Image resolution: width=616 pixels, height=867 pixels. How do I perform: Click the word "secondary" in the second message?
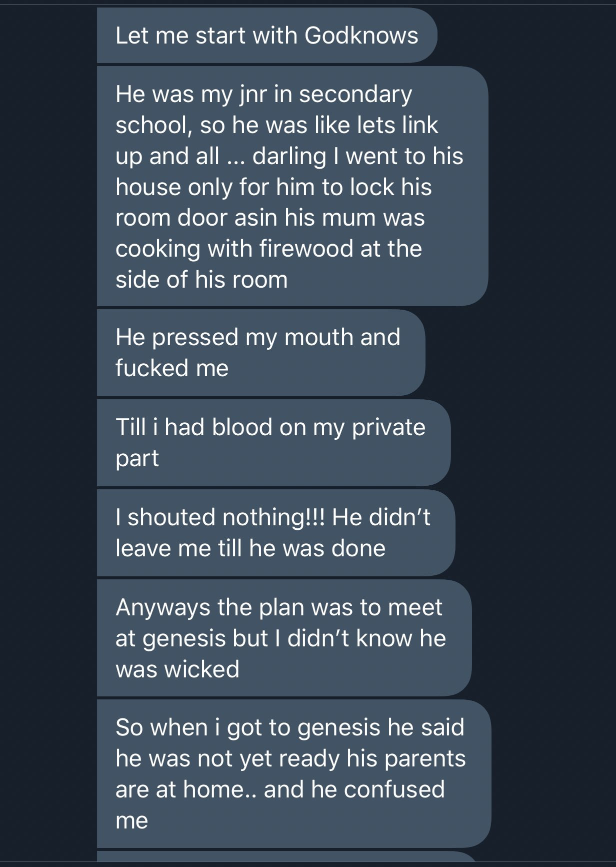[x=355, y=94]
